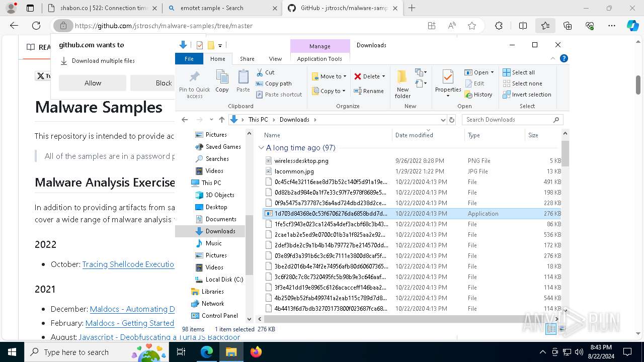This screenshot has width=644, height=362.
Task: Click the Search Downloads field
Action: tap(512, 120)
